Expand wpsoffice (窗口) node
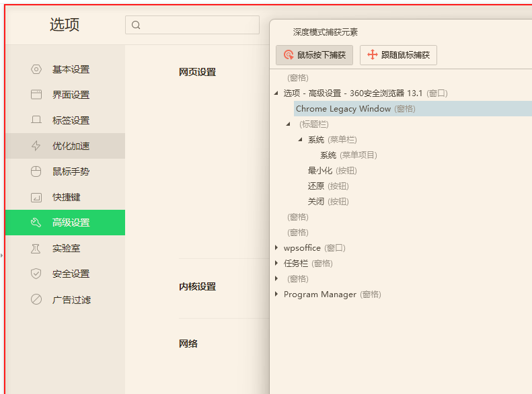The height and width of the screenshot is (394, 532). (x=276, y=248)
